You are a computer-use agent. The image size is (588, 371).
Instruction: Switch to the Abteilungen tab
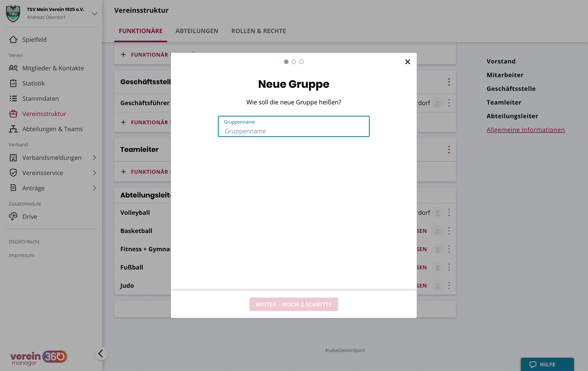pos(197,31)
